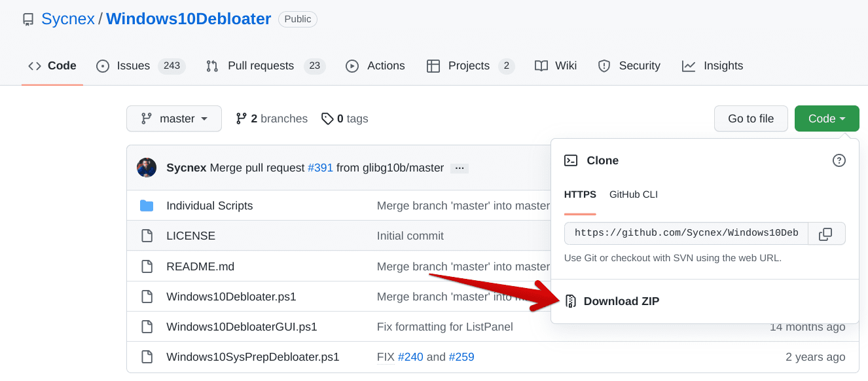Click the terminal icon beside Clone

click(x=571, y=160)
